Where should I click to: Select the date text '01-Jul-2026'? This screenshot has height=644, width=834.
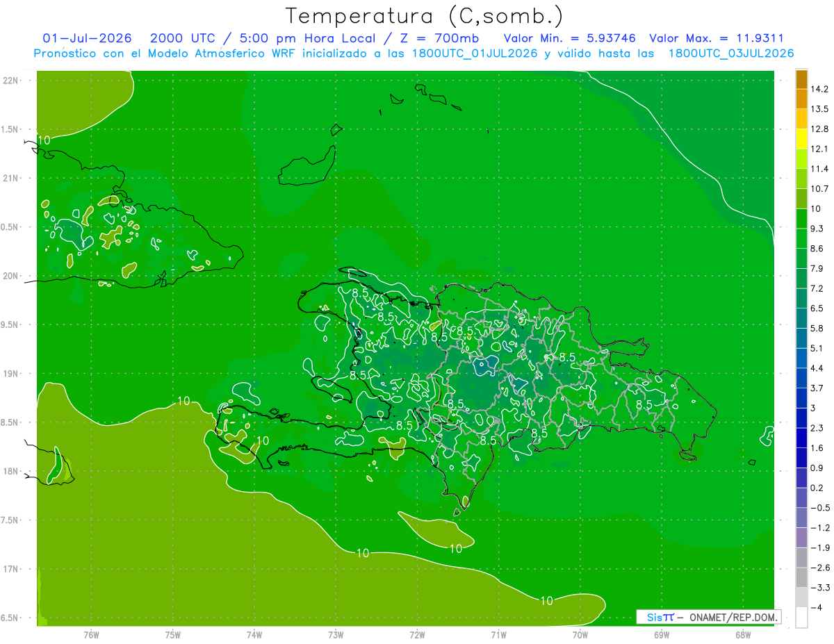click(x=87, y=38)
